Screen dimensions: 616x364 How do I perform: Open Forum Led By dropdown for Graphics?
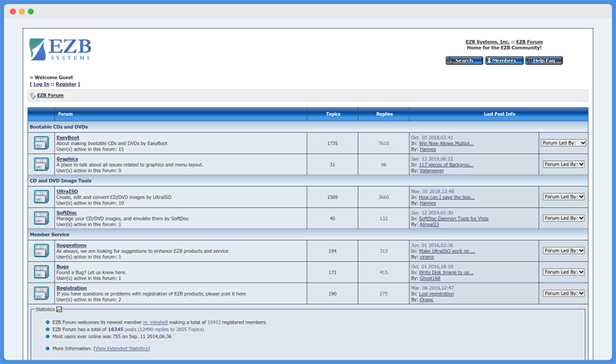(564, 164)
